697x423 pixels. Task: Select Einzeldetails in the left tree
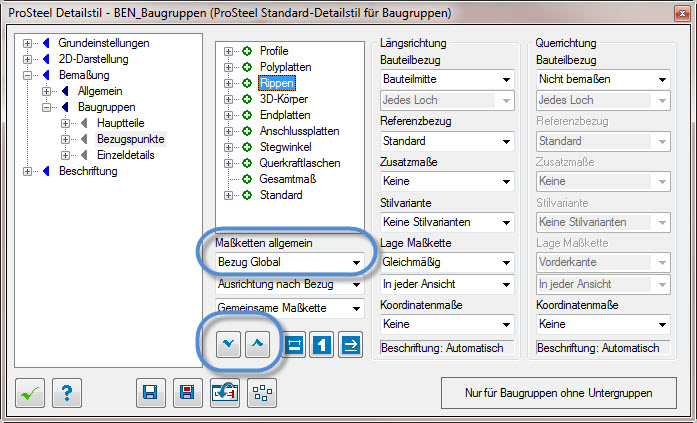tap(126, 155)
